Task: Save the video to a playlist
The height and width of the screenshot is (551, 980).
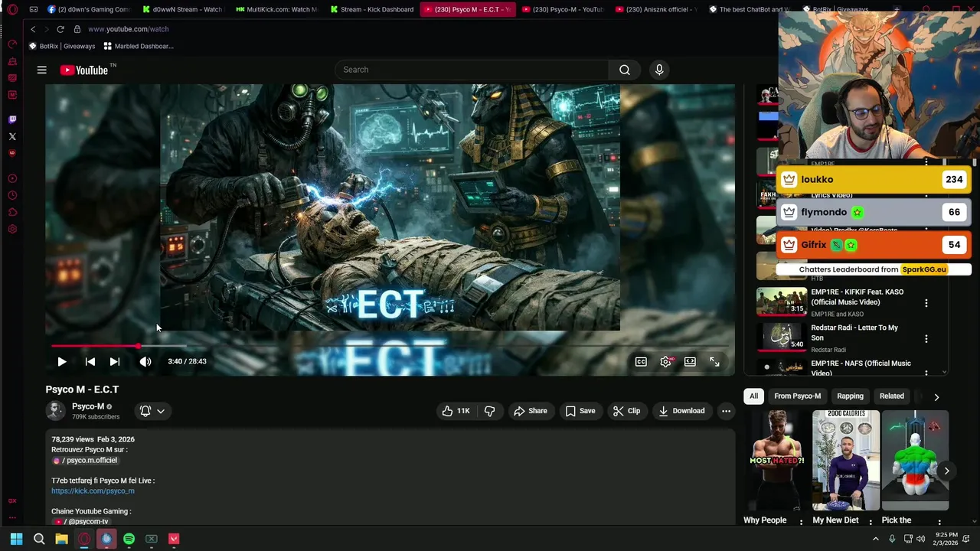Action: [580, 411]
